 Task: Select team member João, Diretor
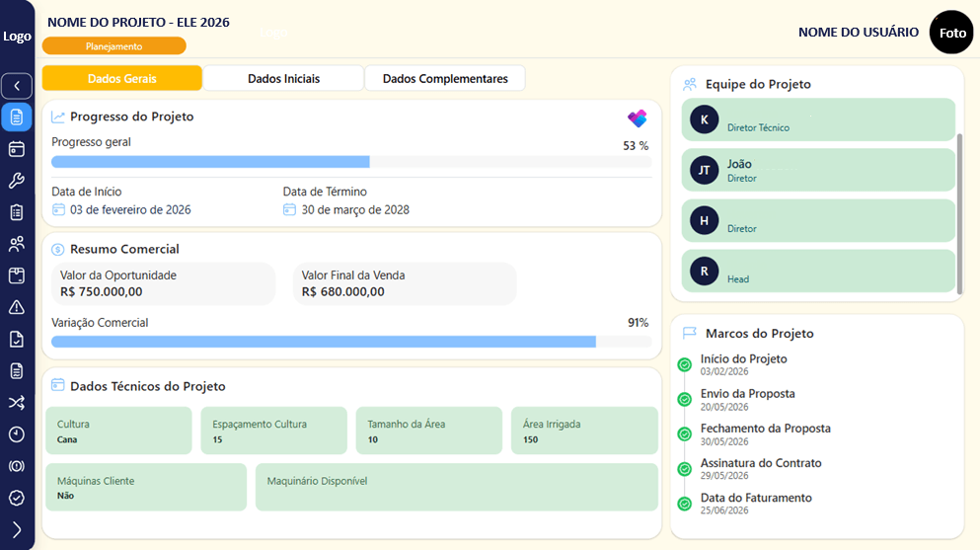click(818, 170)
